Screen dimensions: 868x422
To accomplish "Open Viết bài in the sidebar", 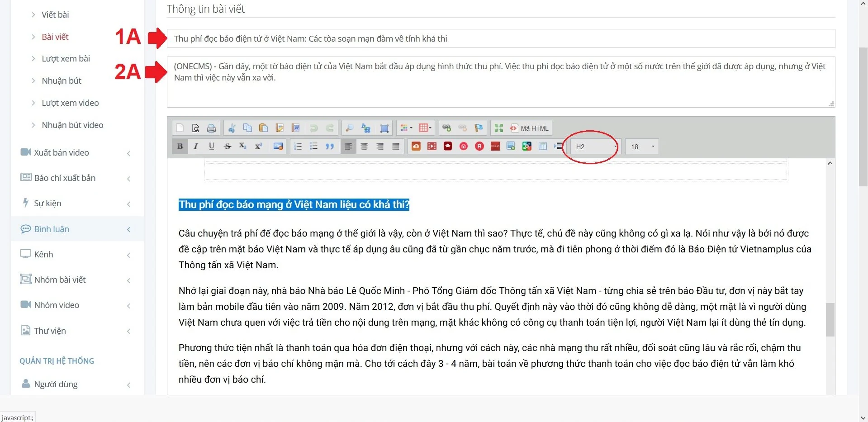I will point(55,14).
